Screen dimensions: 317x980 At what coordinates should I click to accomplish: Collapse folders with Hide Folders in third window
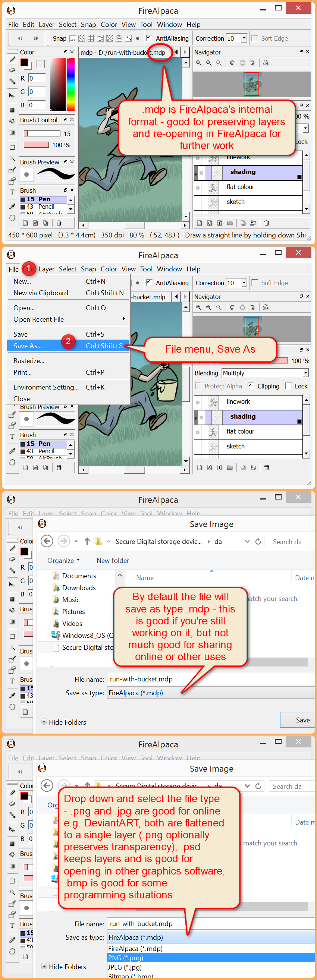pos(63,722)
